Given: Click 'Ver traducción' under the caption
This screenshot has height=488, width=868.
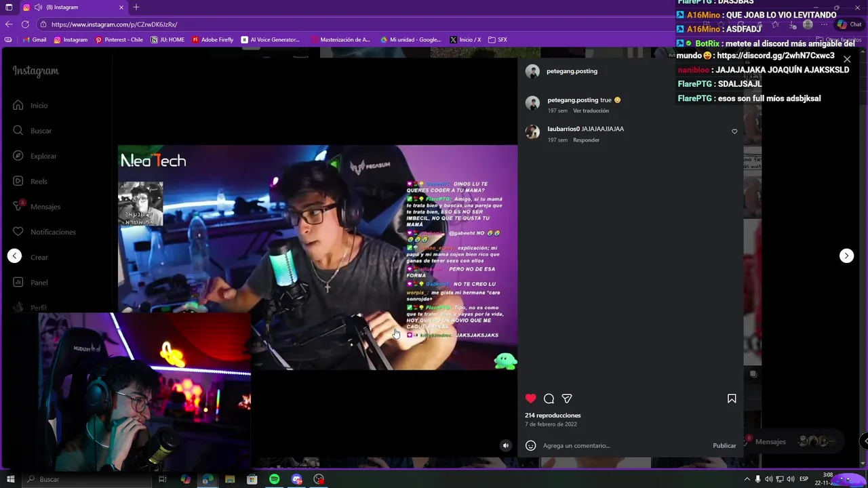Looking at the screenshot, I should click(x=591, y=110).
